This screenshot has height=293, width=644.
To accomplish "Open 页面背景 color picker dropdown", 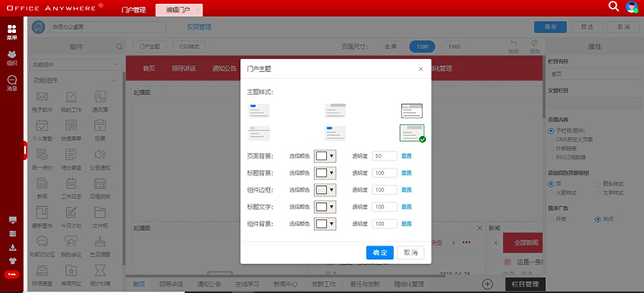I will coord(325,156).
